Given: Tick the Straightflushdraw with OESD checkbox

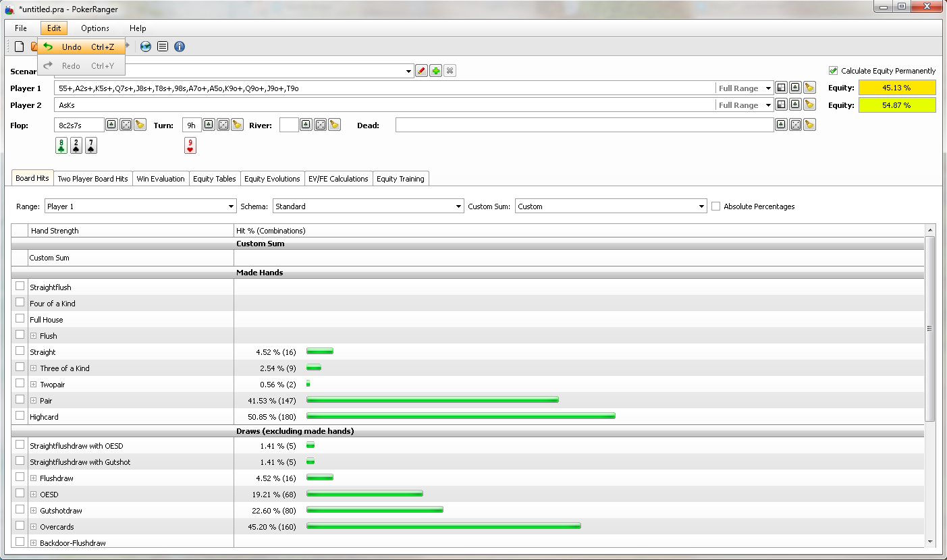Looking at the screenshot, I should click(x=20, y=445).
